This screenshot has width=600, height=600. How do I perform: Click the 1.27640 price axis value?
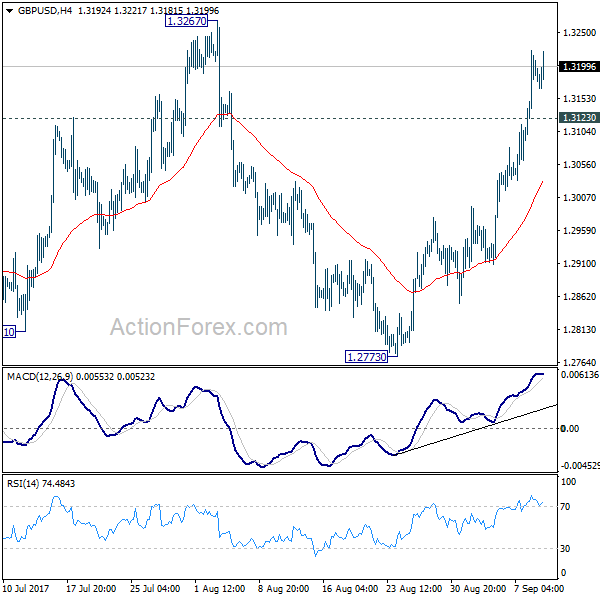tap(579, 362)
